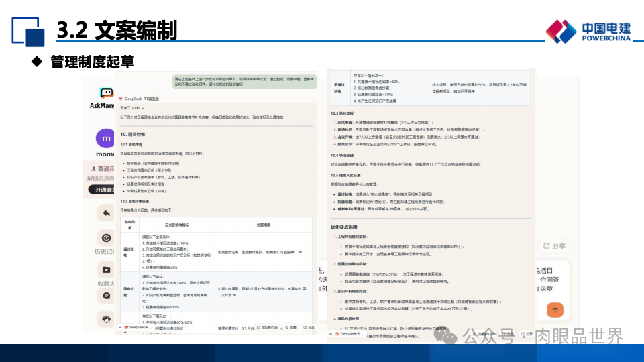The height and width of the screenshot is (362, 644).
Task: Click the up chevron beside the right panel's DeepSeek-R...
Action: coord(331,334)
